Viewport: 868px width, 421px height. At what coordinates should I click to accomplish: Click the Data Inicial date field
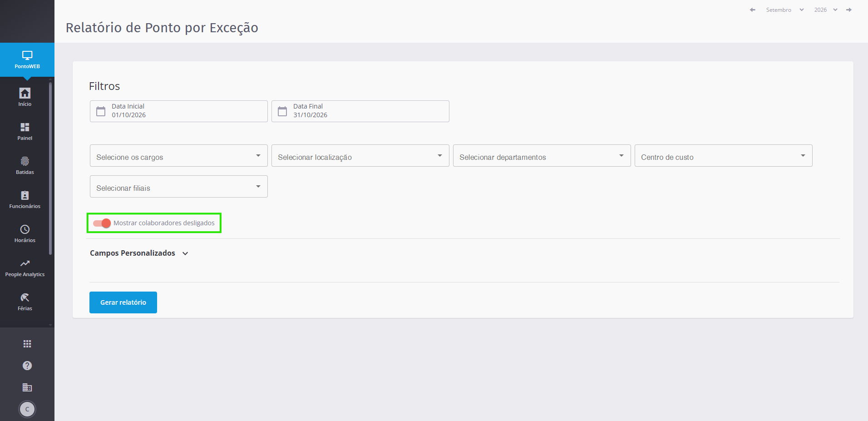point(179,111)
